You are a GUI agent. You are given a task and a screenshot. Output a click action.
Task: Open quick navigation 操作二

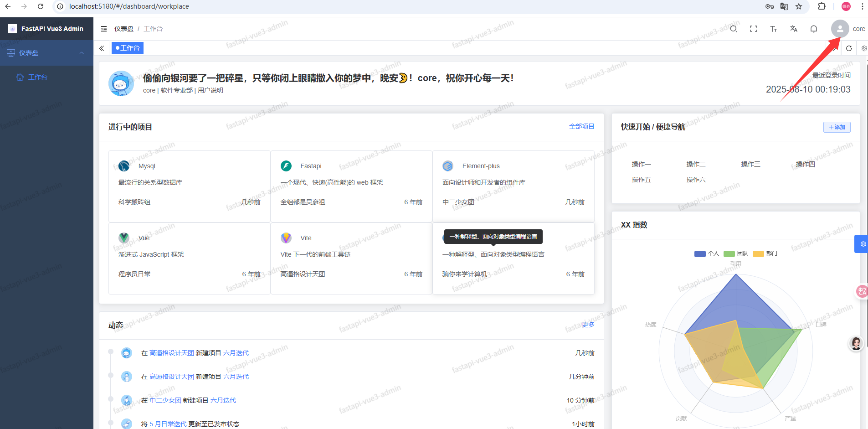click(696, 164)
